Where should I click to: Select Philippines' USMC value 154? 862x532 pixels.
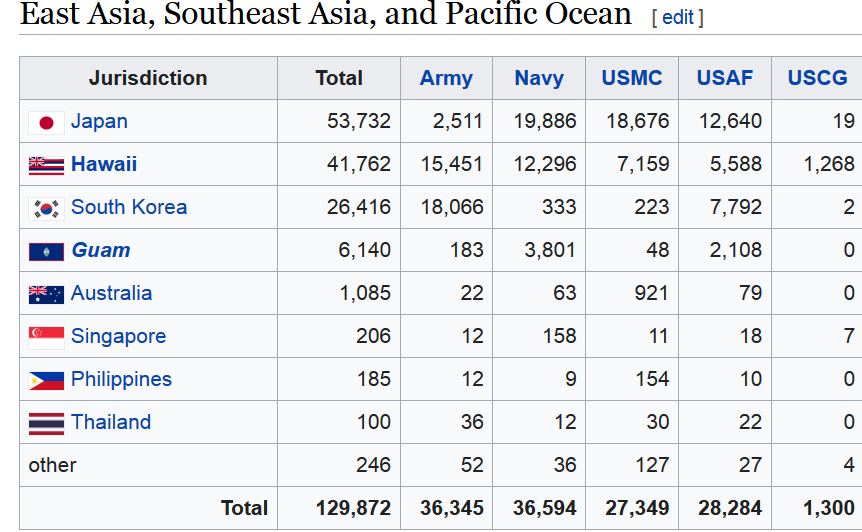[652, 379]
